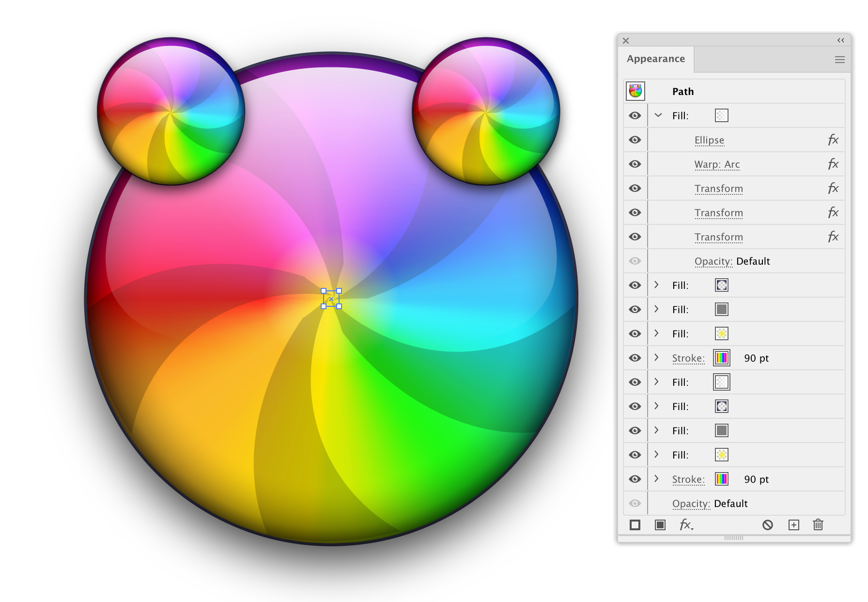
Task: Click the Duplicate Selected Item icon
Action: click(794, 525)
